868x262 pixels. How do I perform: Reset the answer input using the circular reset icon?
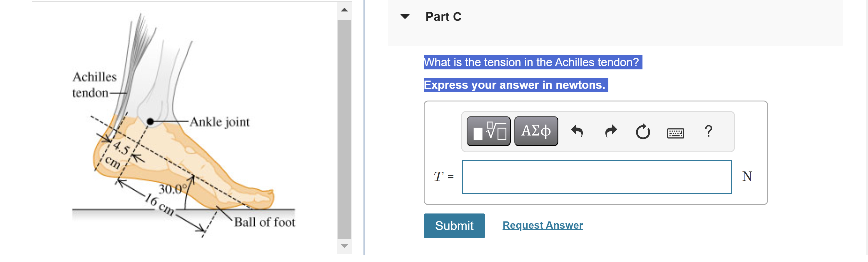(642, 131)
